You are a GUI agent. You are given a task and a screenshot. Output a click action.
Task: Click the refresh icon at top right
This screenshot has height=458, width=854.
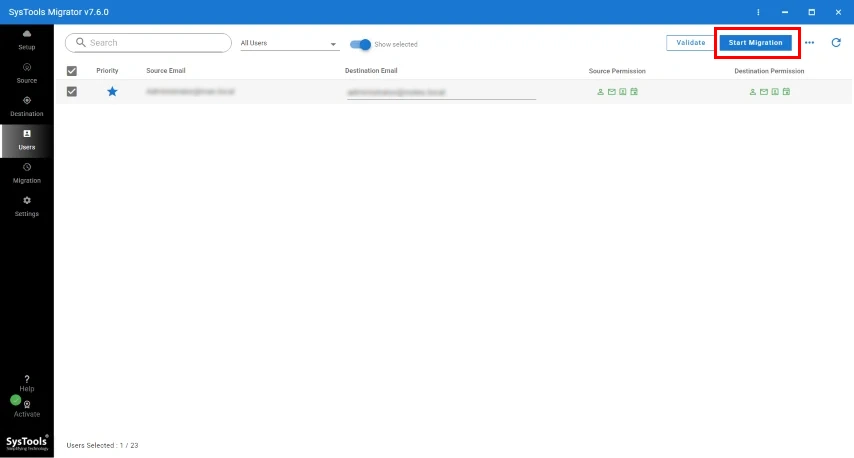tap(836, 42)
